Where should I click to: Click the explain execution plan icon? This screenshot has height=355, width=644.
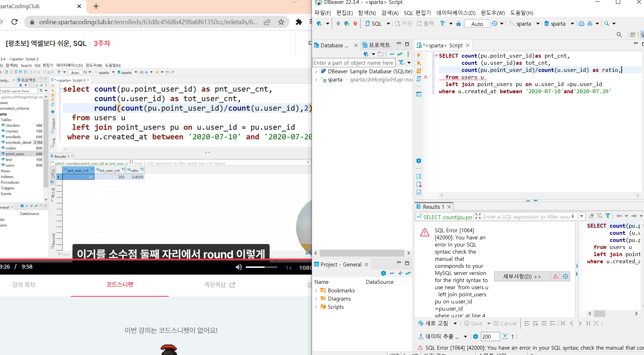pyautogui.click(x=419, y=78)
